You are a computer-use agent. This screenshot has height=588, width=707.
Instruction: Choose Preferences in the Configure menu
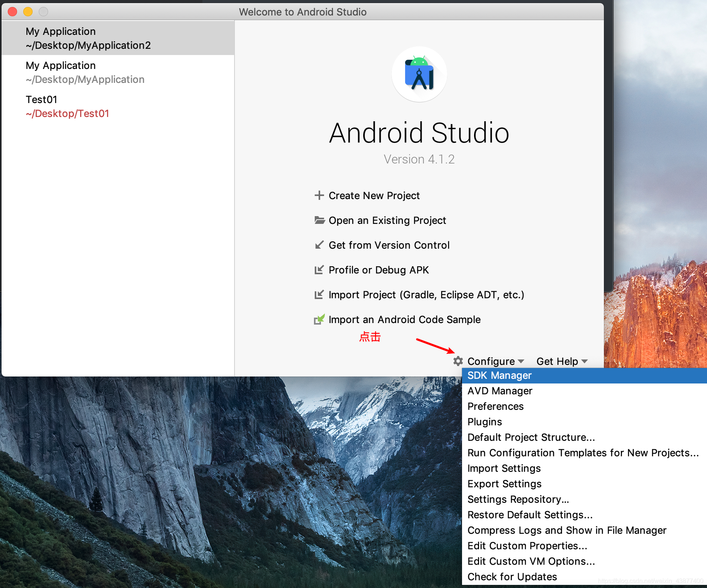(x=585, y=406)
